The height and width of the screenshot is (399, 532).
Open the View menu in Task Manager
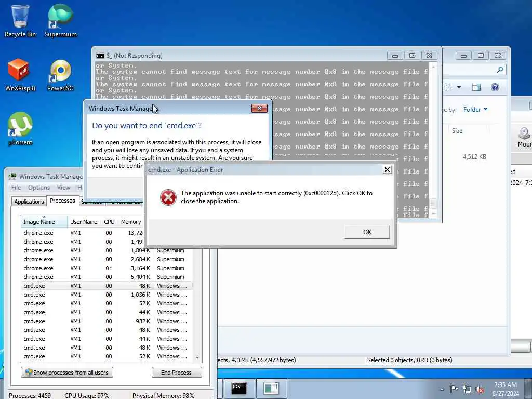coord(63,187)
